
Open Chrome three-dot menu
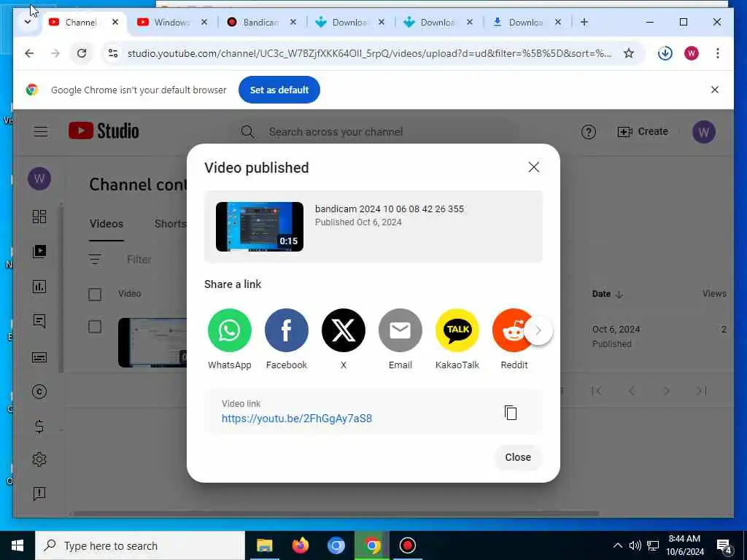[x=718, y=52]
